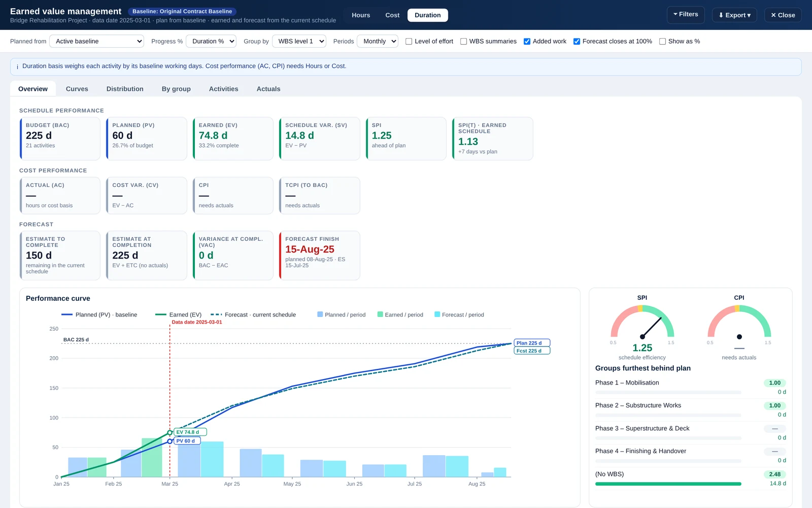Click the Fcst 225 d chart label
The height and width of the screenshot is (508, 812).
pos(532,351)
